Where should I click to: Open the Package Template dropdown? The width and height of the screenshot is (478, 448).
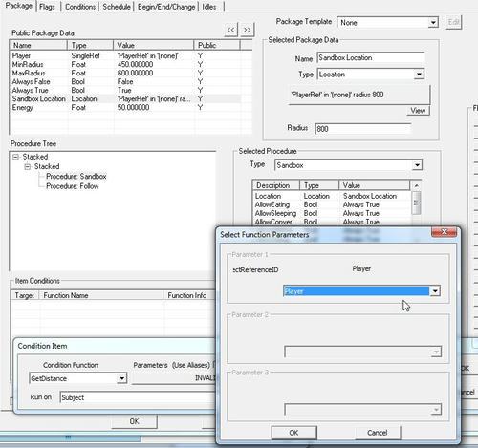(433, 23)
